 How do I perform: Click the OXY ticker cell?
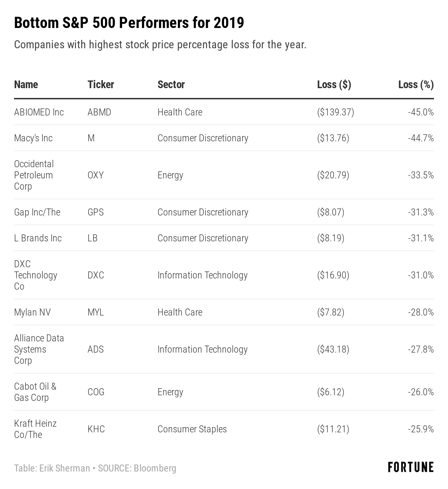coord(96,175)
